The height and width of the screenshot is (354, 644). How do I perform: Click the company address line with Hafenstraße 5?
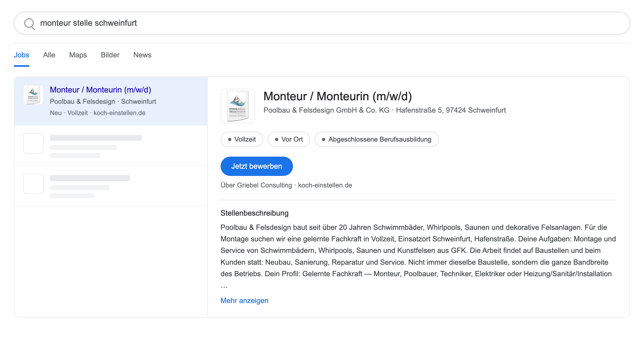[x=385, y=110]
